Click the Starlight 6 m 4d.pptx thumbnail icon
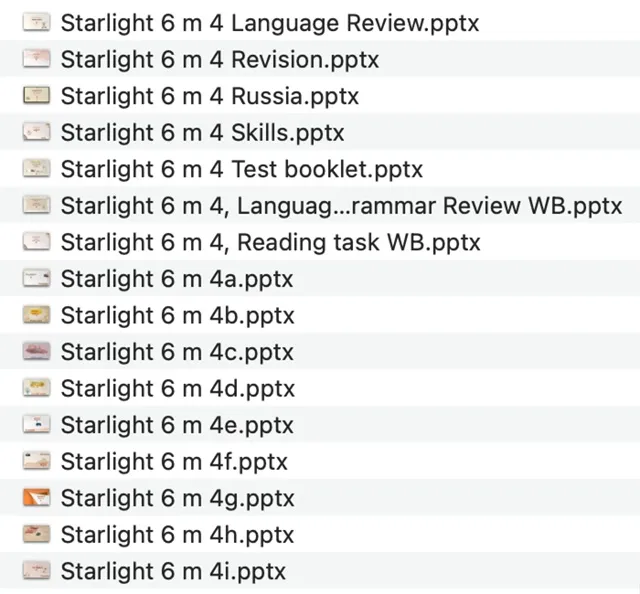The height and width of the screenshot is (594, 640). (37, 389)
